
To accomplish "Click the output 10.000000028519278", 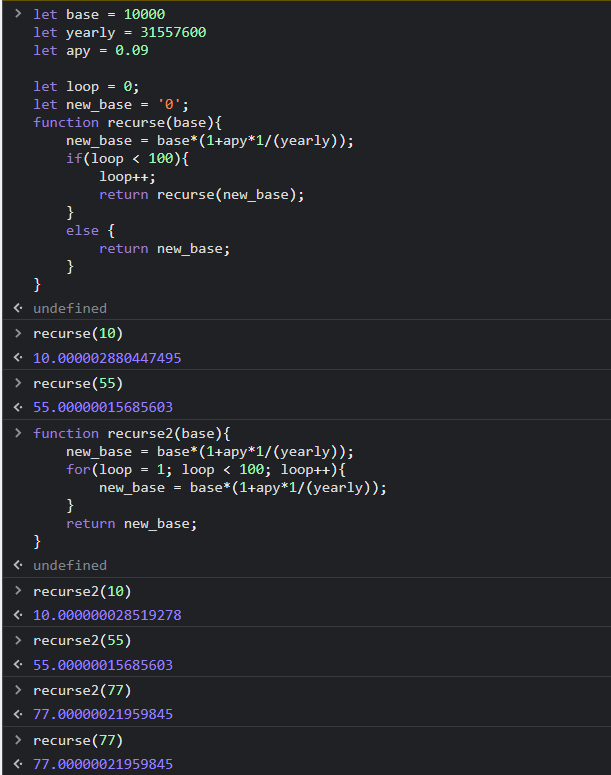I will pos(107,615).
